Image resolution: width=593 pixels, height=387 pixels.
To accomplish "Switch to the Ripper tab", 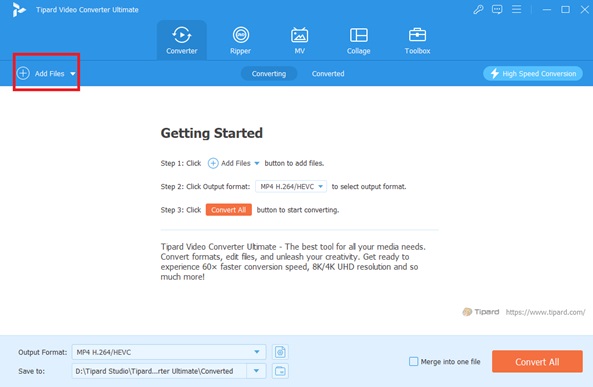I will point(241,40).
